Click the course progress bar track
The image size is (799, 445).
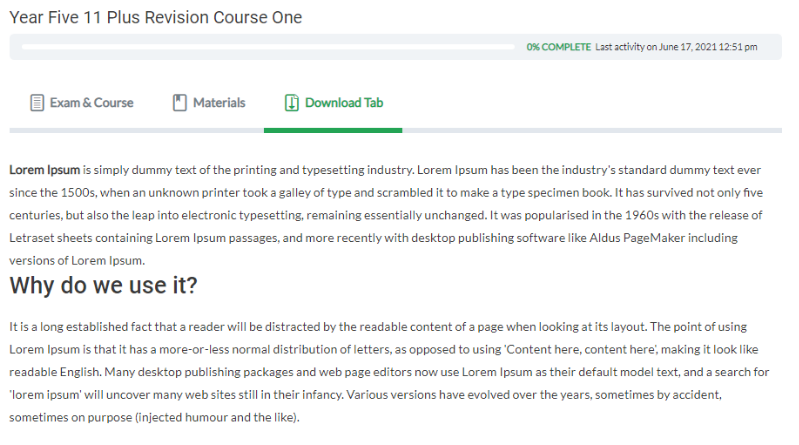(x=268, y=47)
